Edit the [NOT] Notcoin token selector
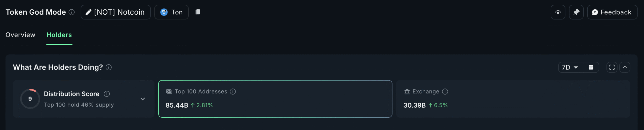Screen dimensions: 644x130 [115, 12]
